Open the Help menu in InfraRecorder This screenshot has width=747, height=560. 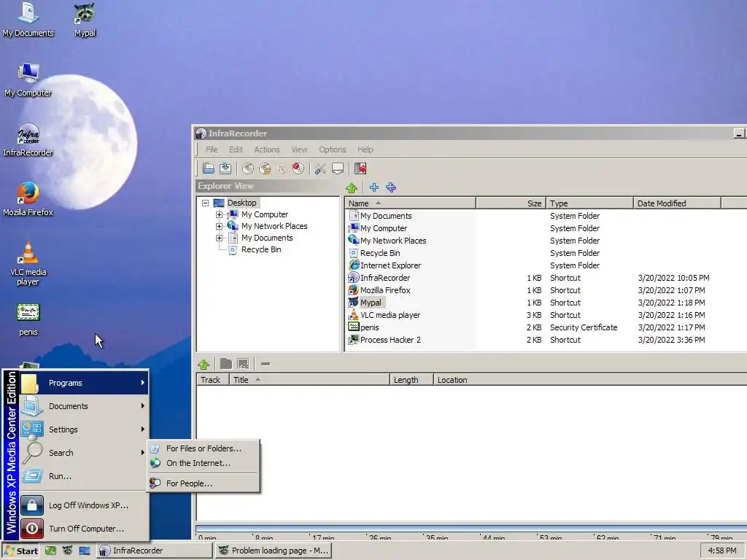click(x=365, y=149)
